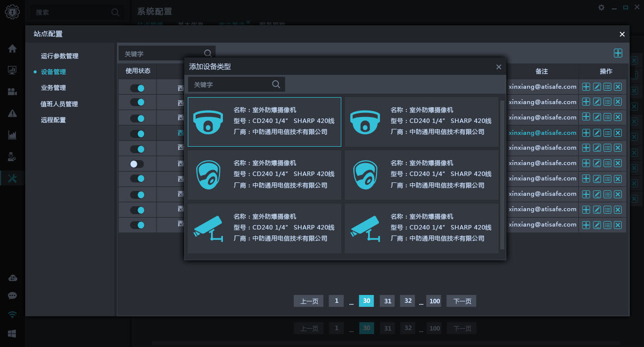Click the WiFi status icon in sidebar
644x347 pixels.
12,314
